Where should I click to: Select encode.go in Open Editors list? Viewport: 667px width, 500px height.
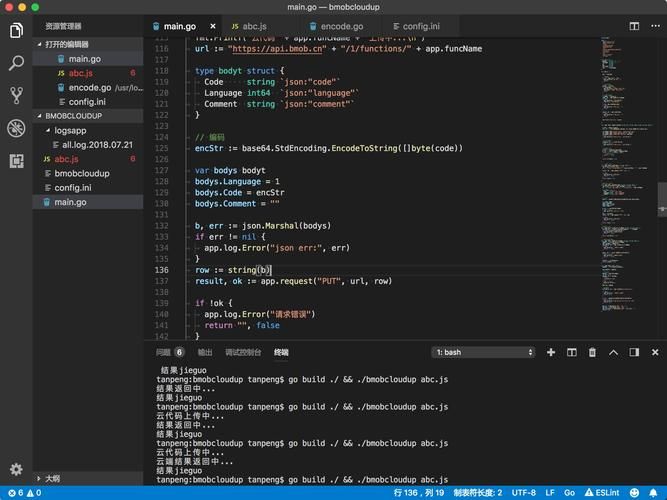click(x=88, y=88)
